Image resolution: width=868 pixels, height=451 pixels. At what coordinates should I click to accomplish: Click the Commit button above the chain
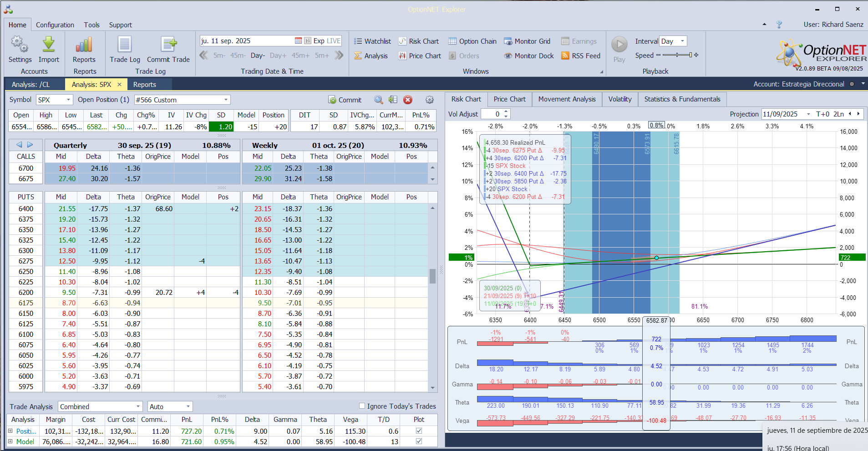point(345,100)
